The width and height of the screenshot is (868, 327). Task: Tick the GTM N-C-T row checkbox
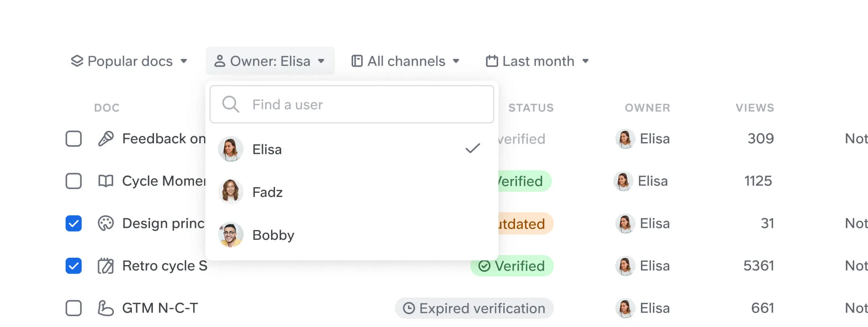[x=73, y=308]
